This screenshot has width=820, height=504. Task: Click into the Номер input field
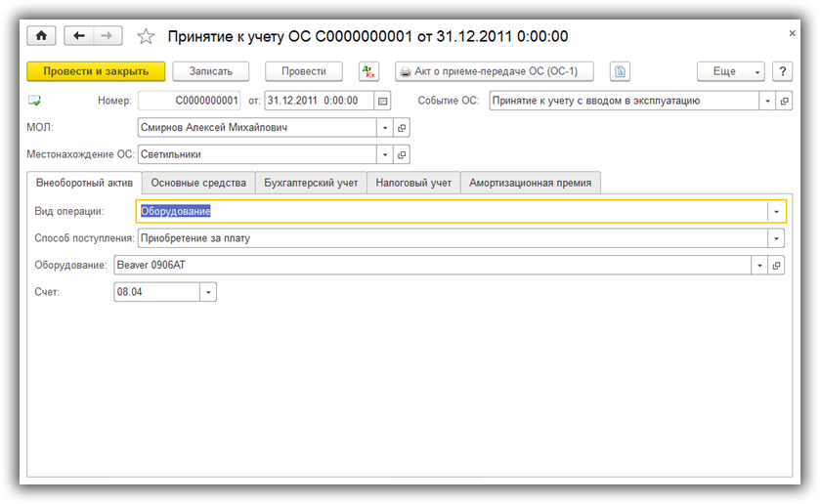pos(189,101)
